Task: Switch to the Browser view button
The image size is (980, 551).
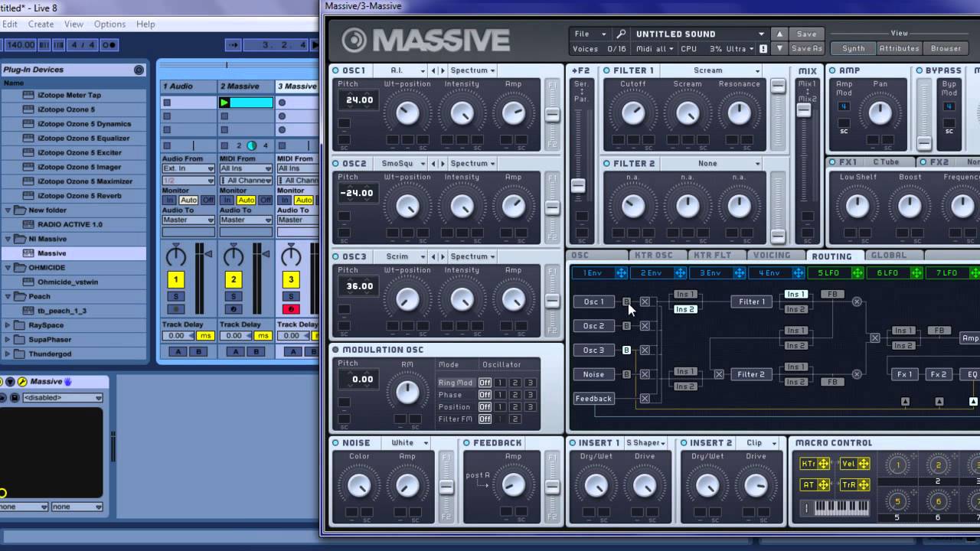Action: (946, 48)
